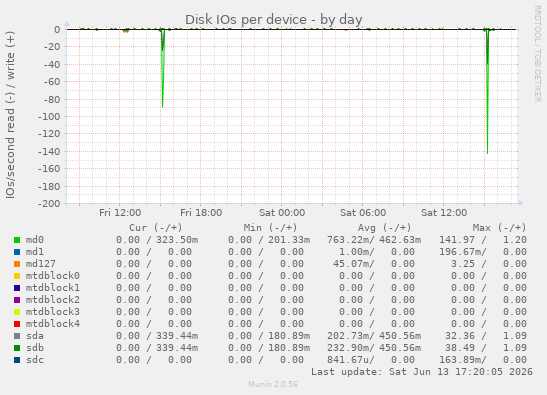This screenshot has width=547, height=395.
Task: Click the Avg (-/+) column header
Action: tap(384, 228)
